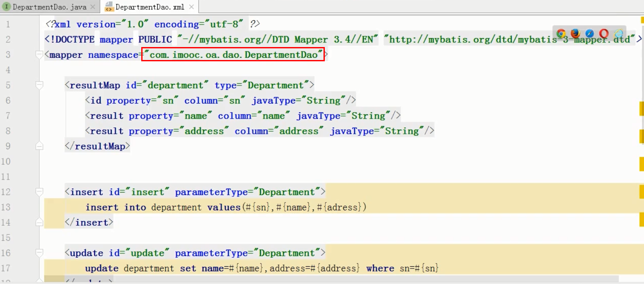Screen dimensions: 644x284
Task: Click the inspection status indicator above the stripes
Action: (641, 19)
